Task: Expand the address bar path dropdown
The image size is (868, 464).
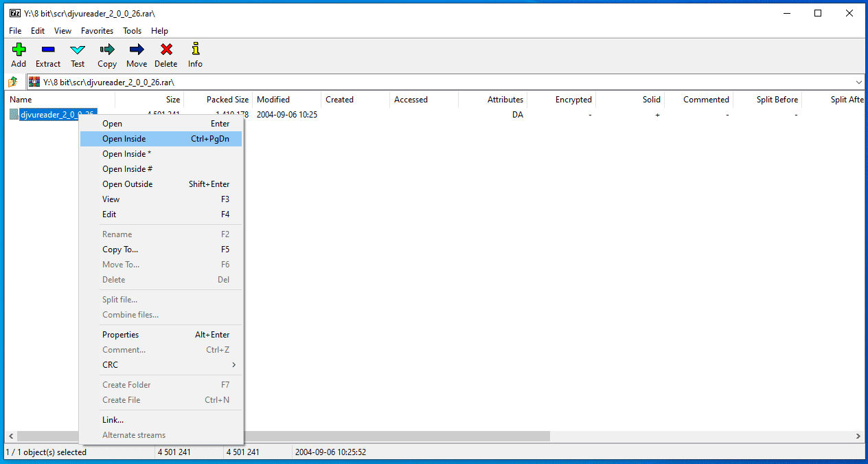Action: pos(859,82)
